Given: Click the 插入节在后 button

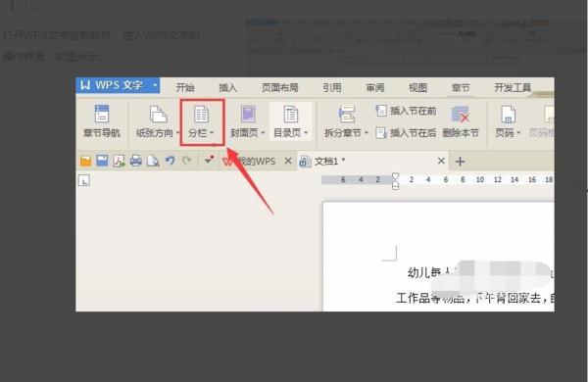Looking at the screenshot, I should tap(406, 132).
